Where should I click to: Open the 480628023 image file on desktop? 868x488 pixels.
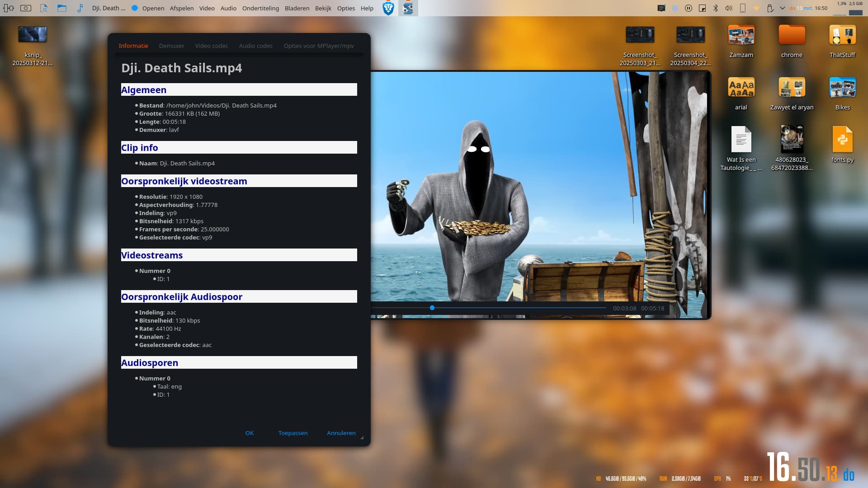click(792, 149)
